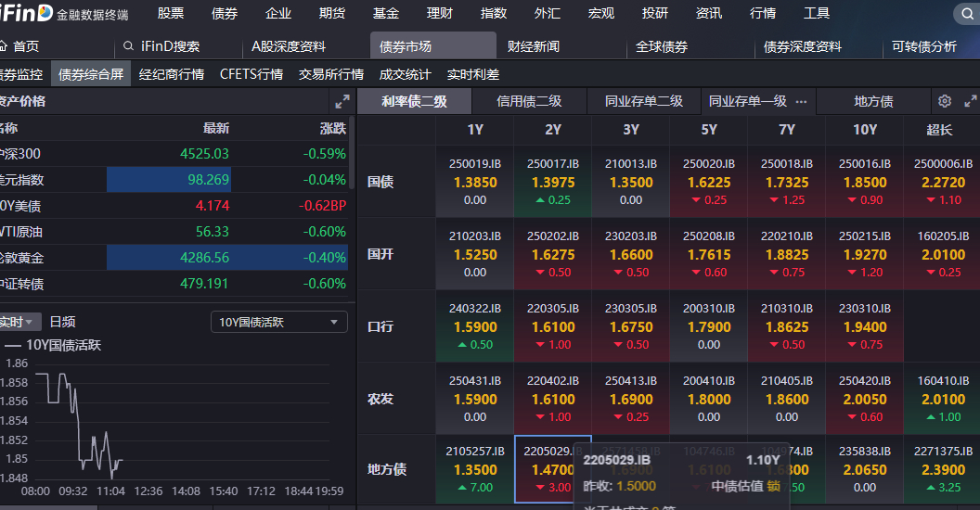980x510 pixels.
Task: Open the search icon at top right
Action: [966, 14]
